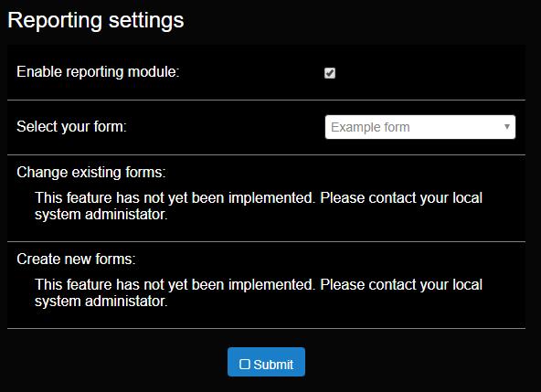Click the Reporting settings heading

(x=96, y=20)
